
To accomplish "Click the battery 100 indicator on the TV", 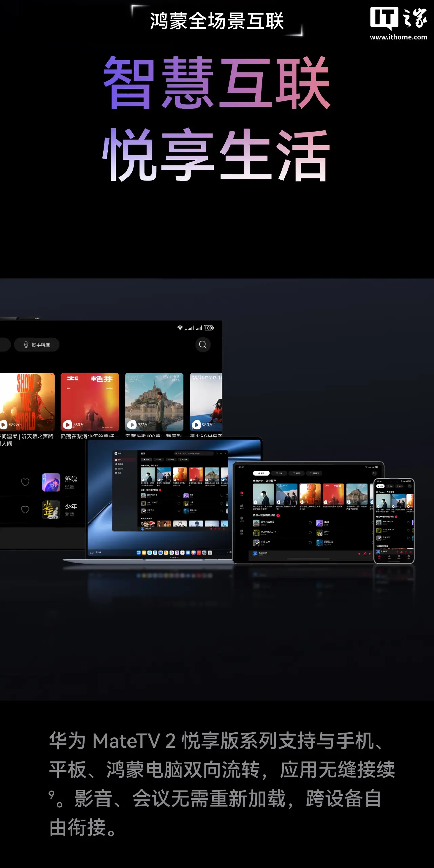I will coord(209,328).
